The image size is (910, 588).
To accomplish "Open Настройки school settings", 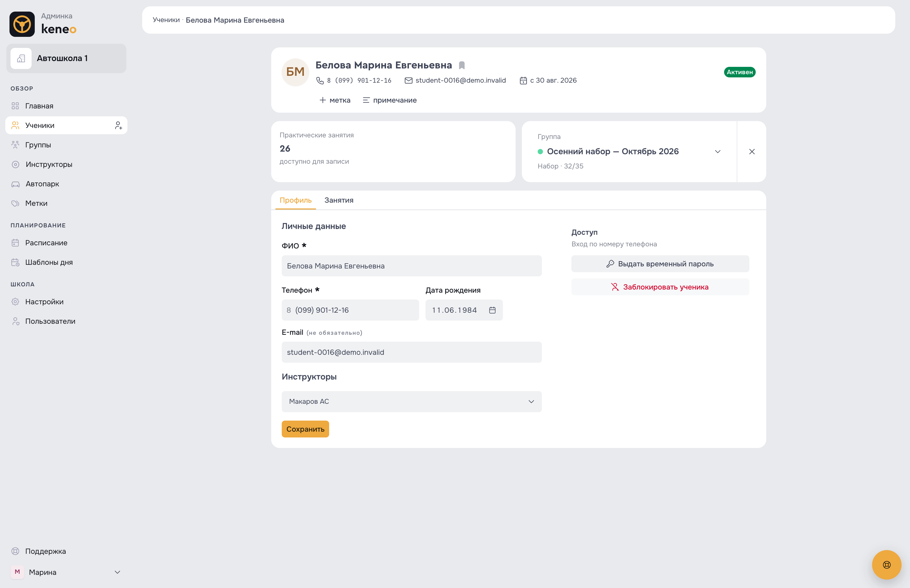I will [66, 302].
